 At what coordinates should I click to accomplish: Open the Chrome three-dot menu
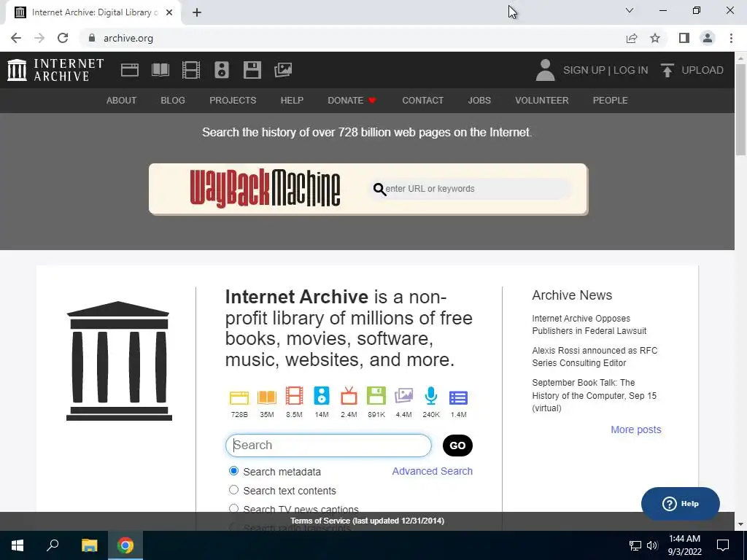click(x=731, y=38)
